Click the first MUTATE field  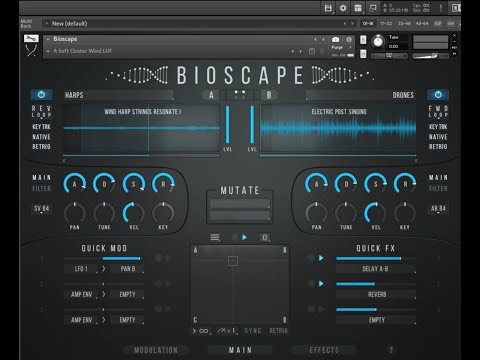pos(240,204)
